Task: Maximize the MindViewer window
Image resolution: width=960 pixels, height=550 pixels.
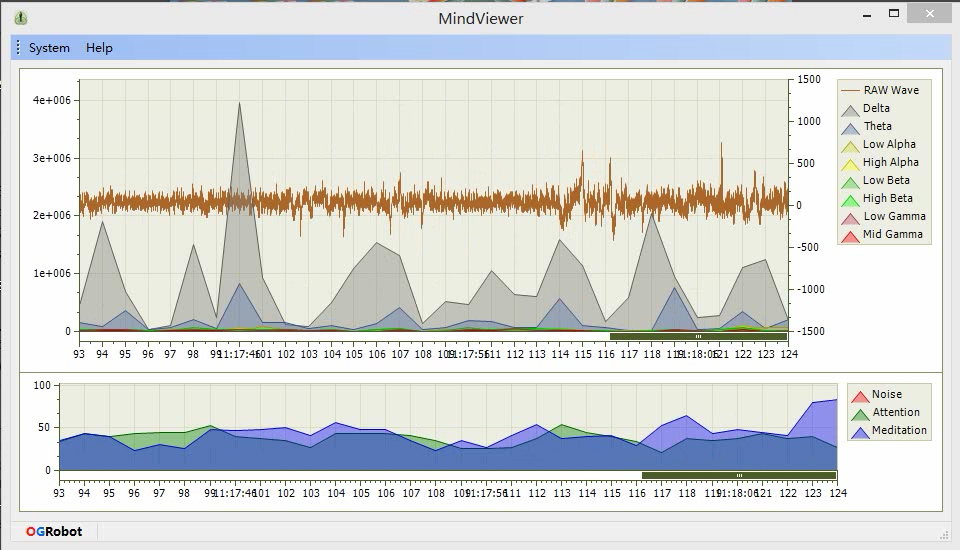Action: [x=894, y=13]
